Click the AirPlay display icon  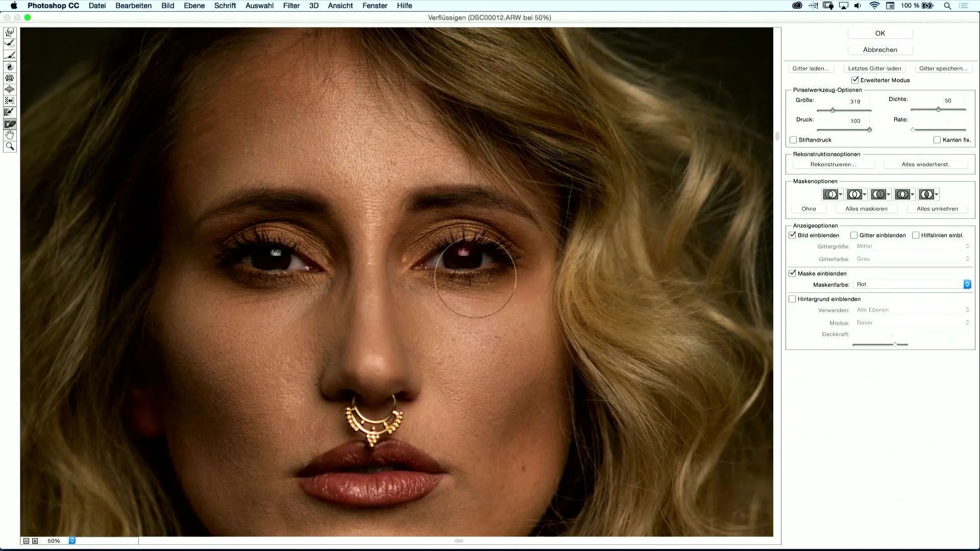[x=844, y=6]
